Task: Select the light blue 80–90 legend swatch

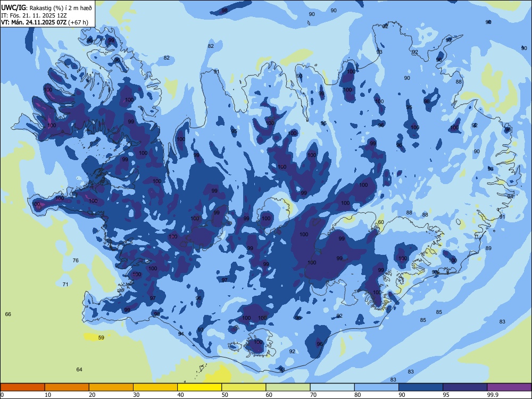Action: pyautogui.click(x=377, y=387)
